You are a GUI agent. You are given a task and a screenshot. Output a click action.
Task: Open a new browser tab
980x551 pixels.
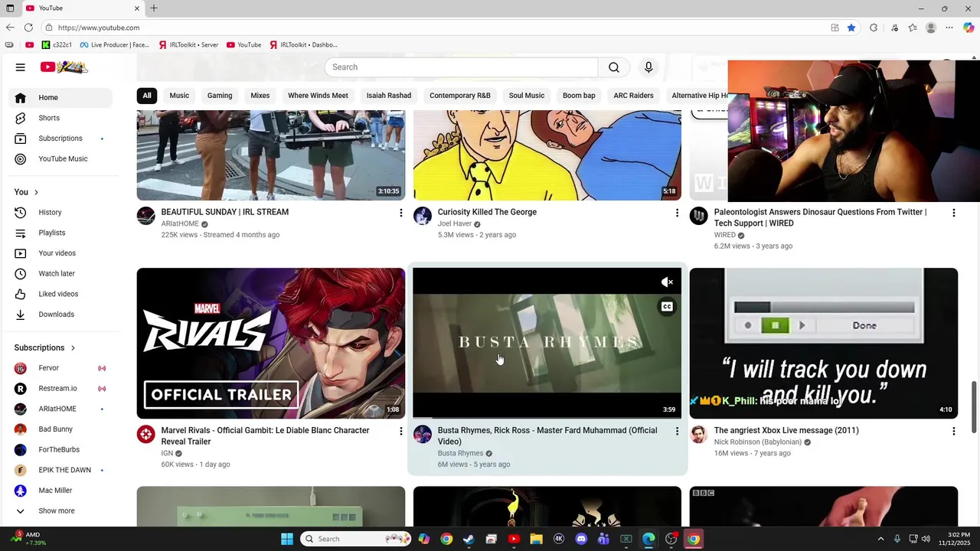pyautogui.click(x=154, y=8)
